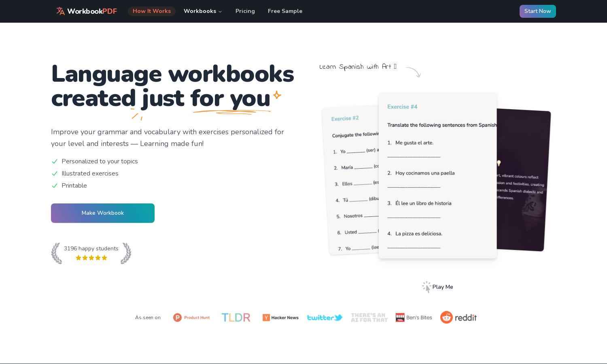Click the 'As seen on' label

click(x=148, y=317)
